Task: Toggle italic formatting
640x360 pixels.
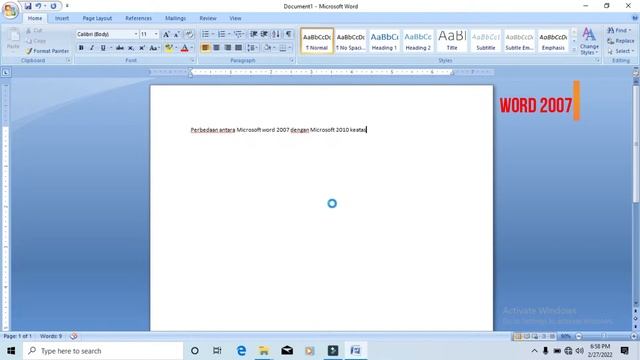Action: (x=92, y=48)
